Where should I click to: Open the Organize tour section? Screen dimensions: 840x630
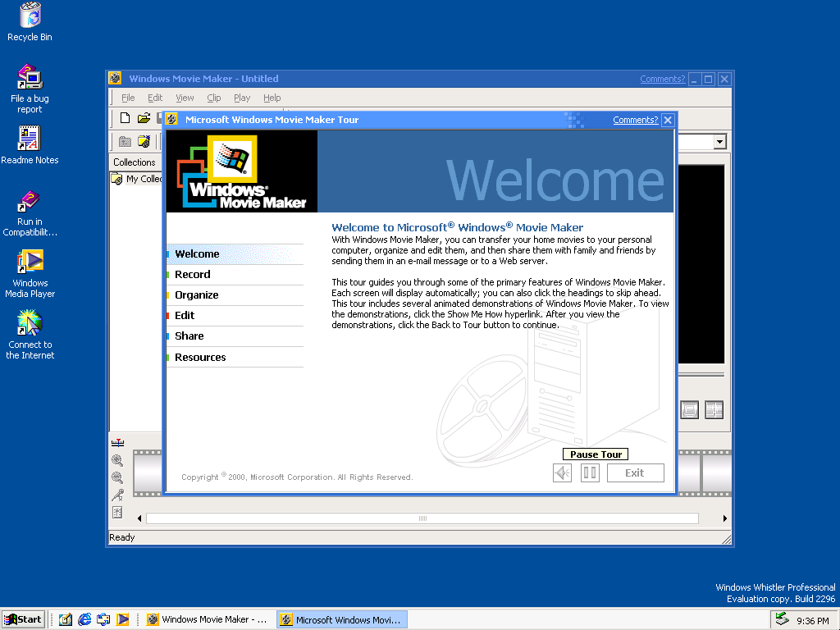pos(235,295)
